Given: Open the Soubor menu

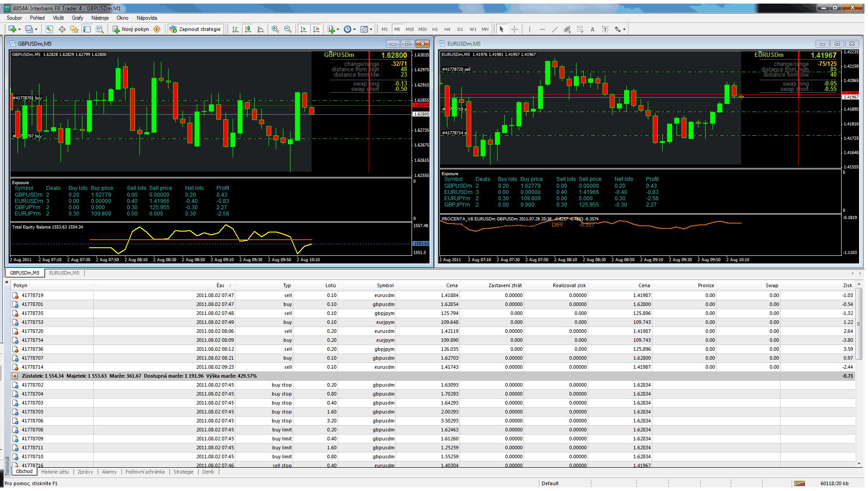Looking at the screenshot, I should click(x=14, y=18).
